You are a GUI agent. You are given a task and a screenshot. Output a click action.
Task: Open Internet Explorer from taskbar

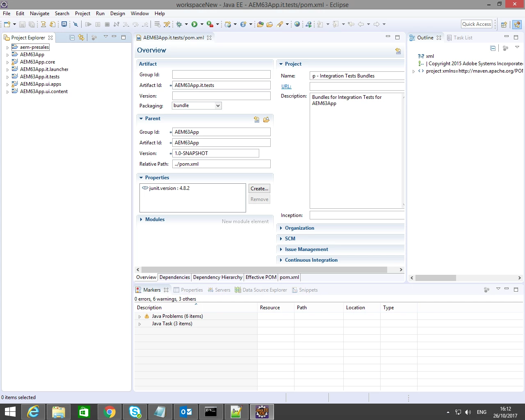pyautogui.click(x=33, y=412)
